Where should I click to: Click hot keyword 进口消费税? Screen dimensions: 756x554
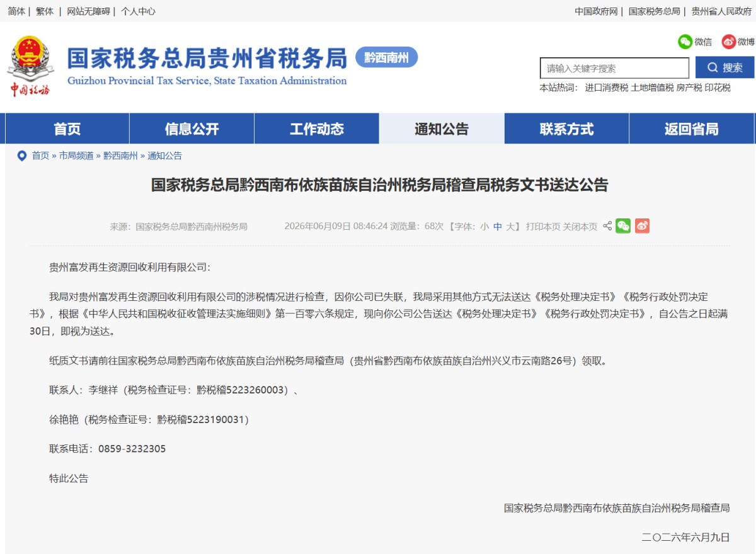607,88
